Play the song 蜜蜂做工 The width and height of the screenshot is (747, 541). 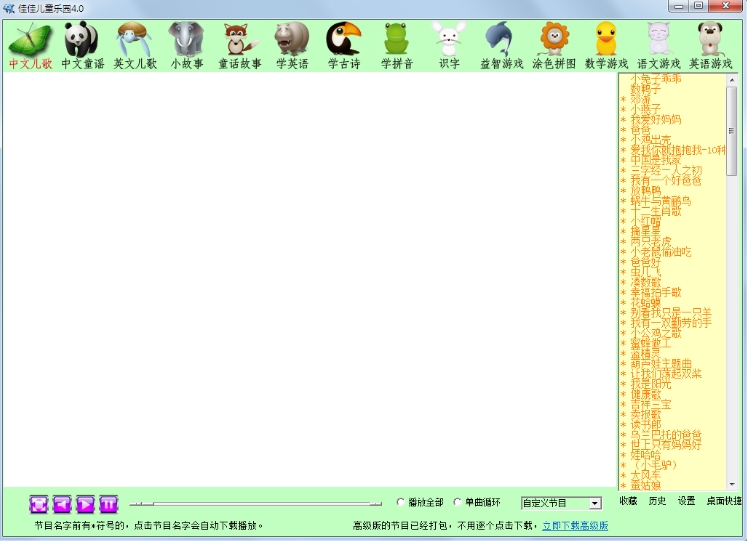tap(651, 343)
